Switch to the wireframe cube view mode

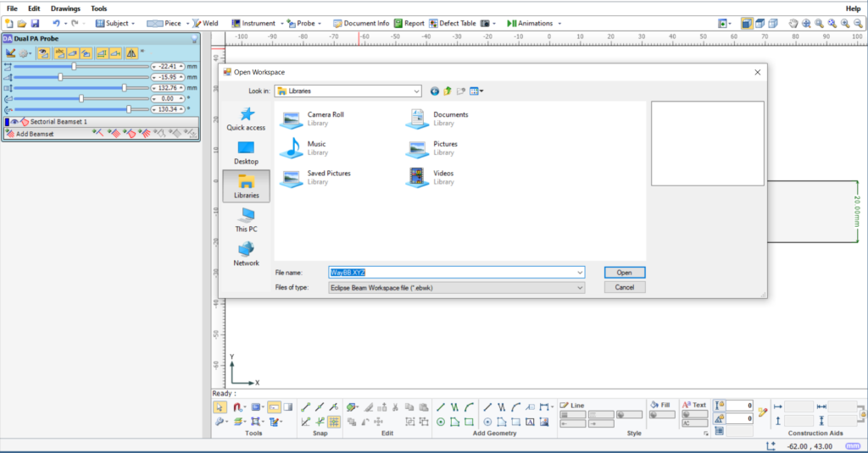pyautogui.click(x=773, y=23)
